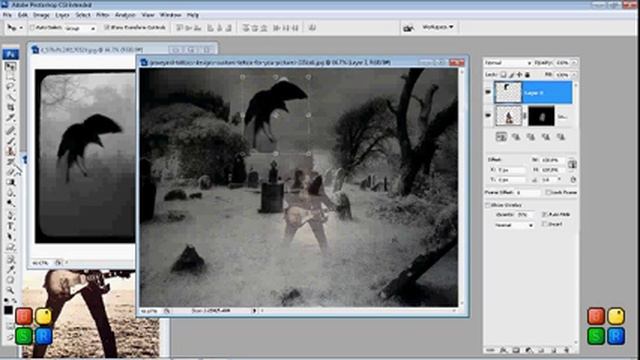Select the Crop tool
The width and height of the screenshot is (640, 360).
10,108
